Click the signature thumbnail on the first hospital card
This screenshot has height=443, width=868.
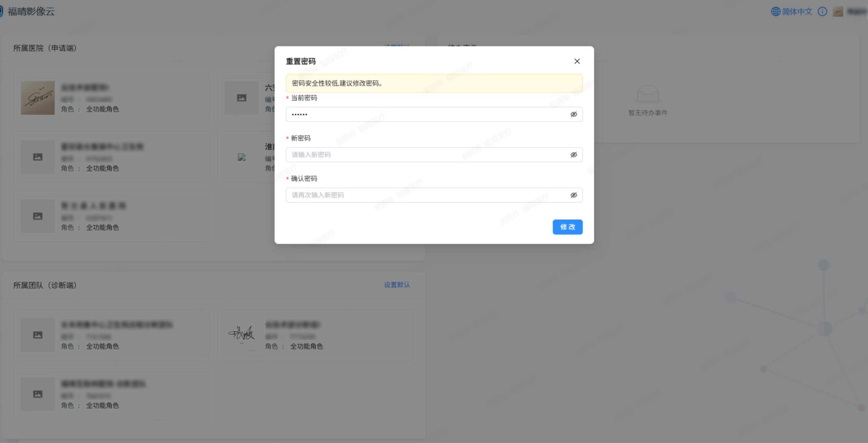pos(37,98)
